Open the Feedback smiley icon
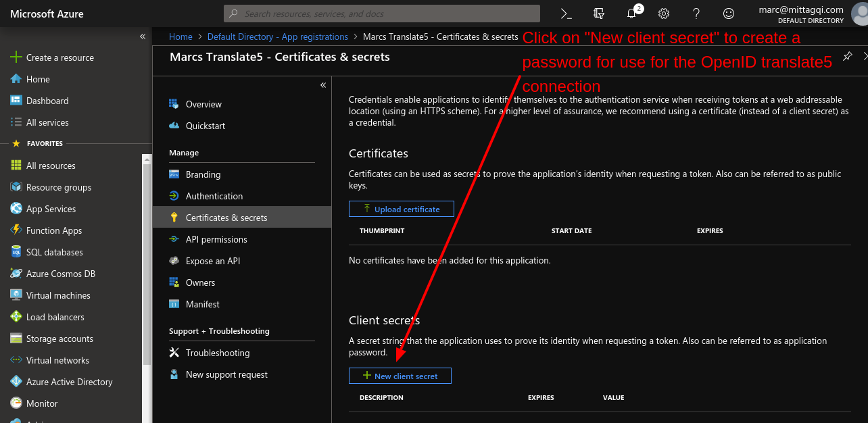The height and width of the screenshot is (423, 868). [x=729, y=14]
